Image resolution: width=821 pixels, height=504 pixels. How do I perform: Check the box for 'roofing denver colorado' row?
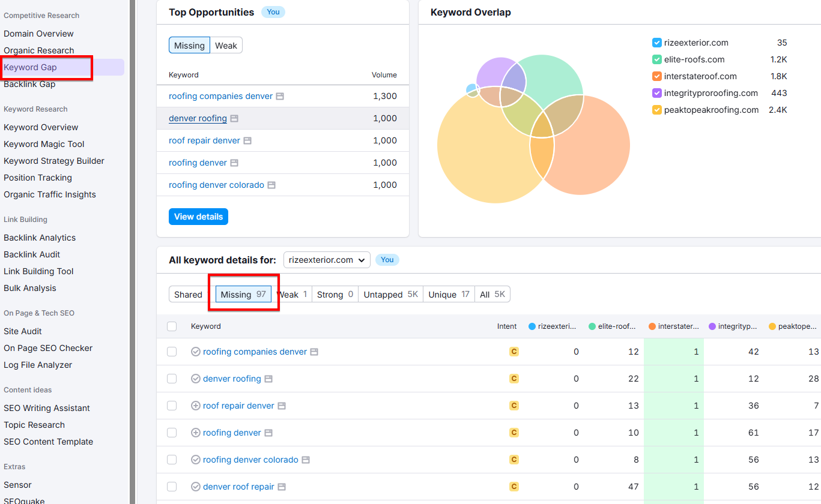(x=172, y=460)
